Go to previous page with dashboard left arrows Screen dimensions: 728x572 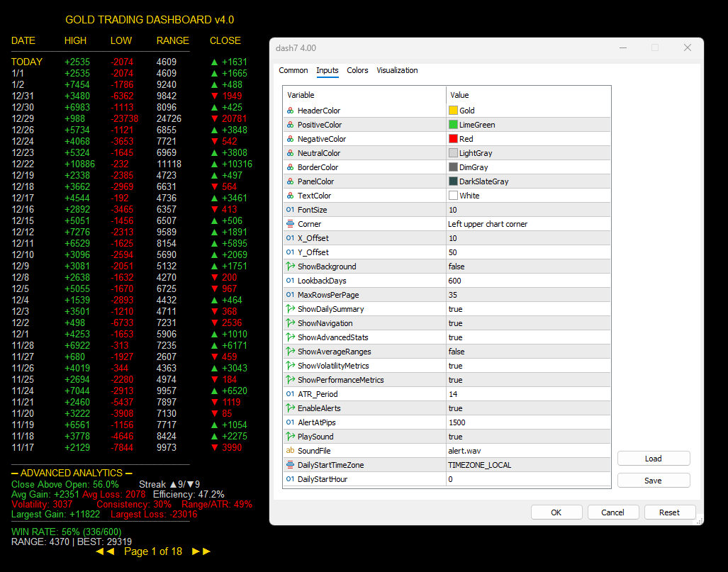[105, 551]
